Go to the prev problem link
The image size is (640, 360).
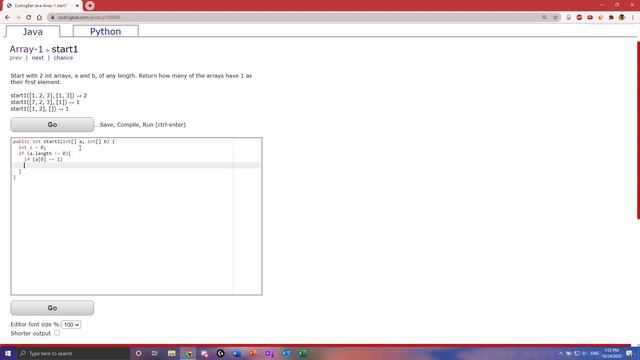(x=16, y=58)
